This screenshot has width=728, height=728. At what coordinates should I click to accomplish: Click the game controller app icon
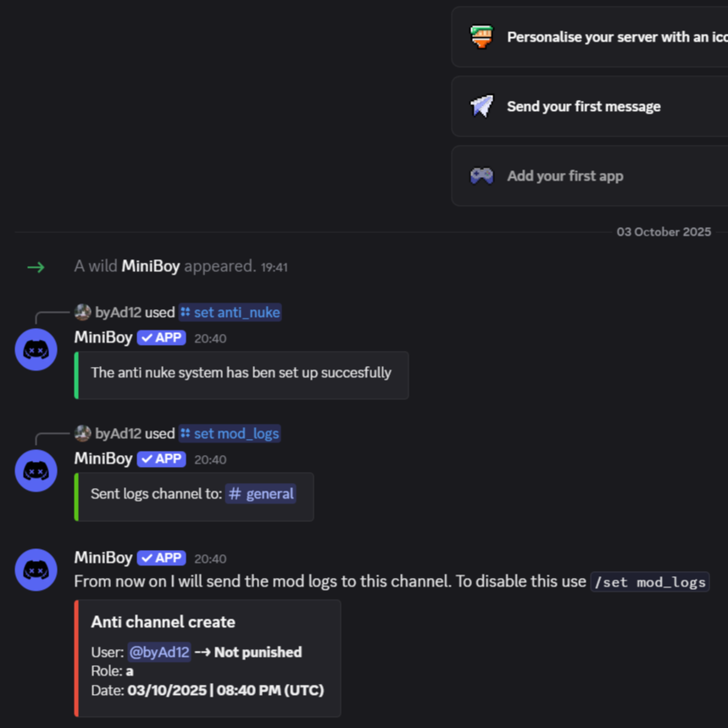click(481, 176)
